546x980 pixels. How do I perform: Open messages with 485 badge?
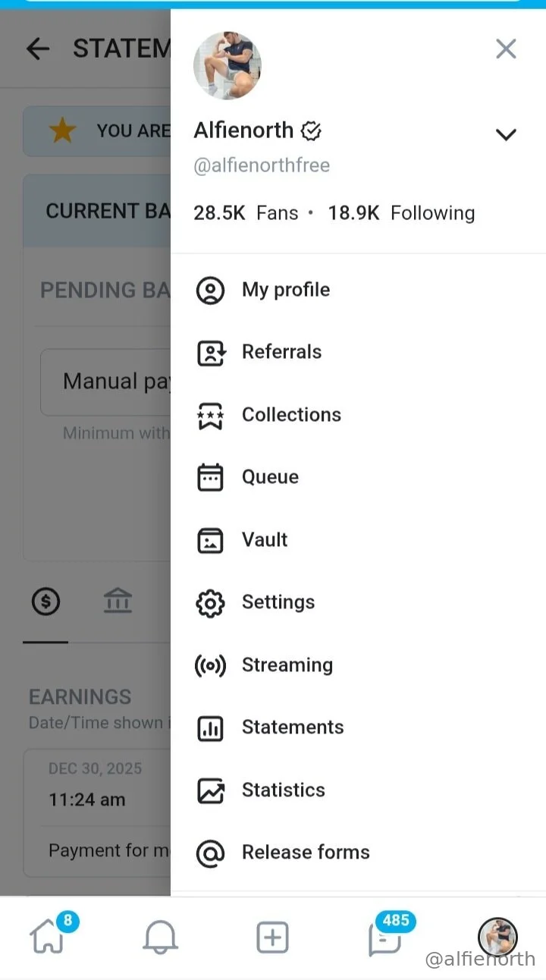(x=384, y=938)
